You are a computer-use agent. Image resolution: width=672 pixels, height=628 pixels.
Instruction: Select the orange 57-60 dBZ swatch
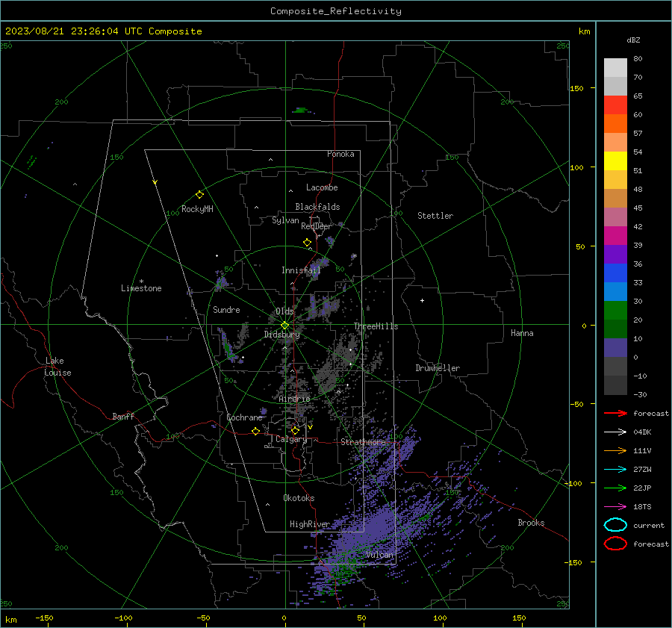point(615,123)
